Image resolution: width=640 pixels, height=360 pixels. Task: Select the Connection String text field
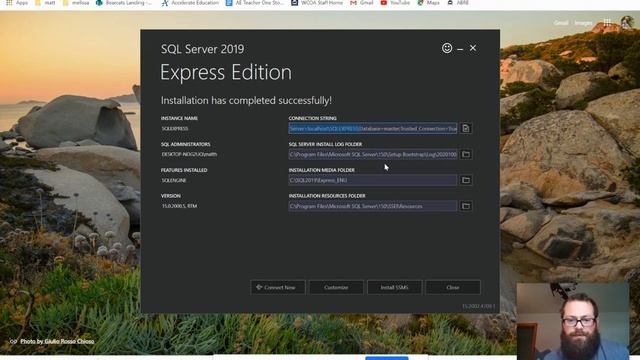373,129
